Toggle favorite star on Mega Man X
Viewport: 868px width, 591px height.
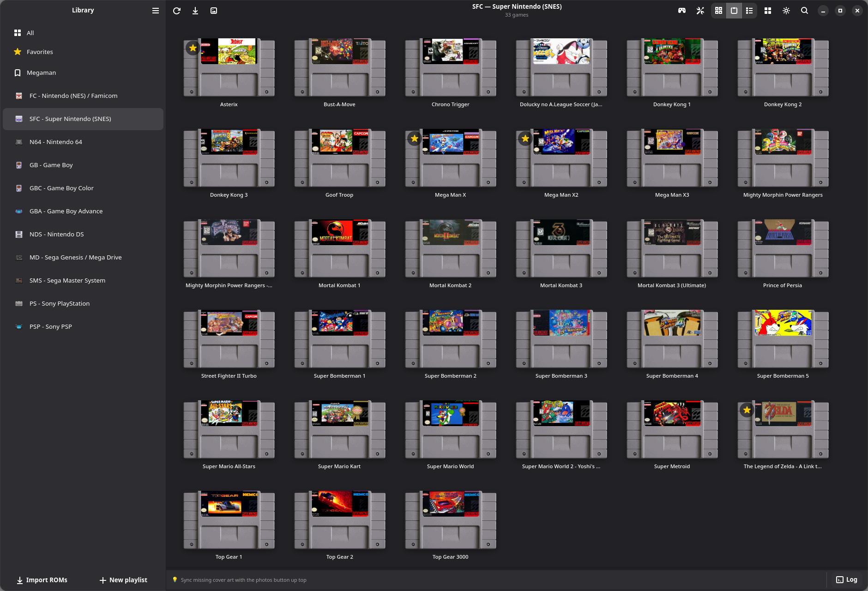pyautogui.click(x=415, y=139)
